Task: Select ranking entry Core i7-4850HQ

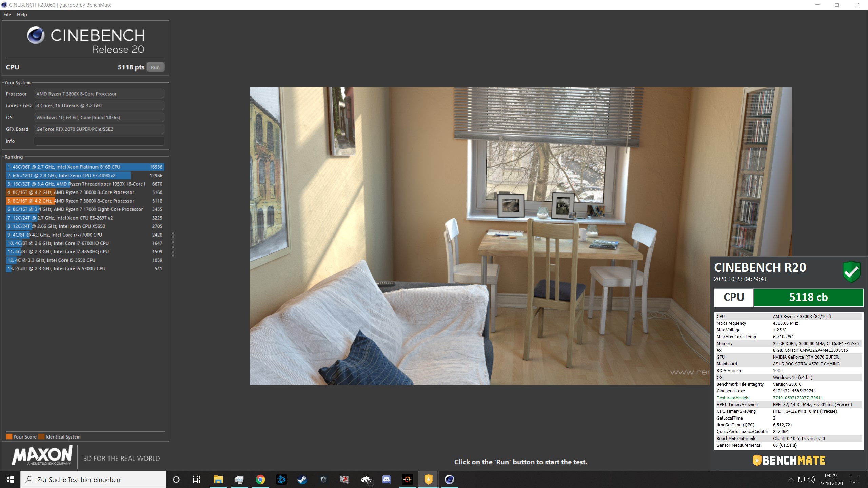Action: (x=85, y=252)
